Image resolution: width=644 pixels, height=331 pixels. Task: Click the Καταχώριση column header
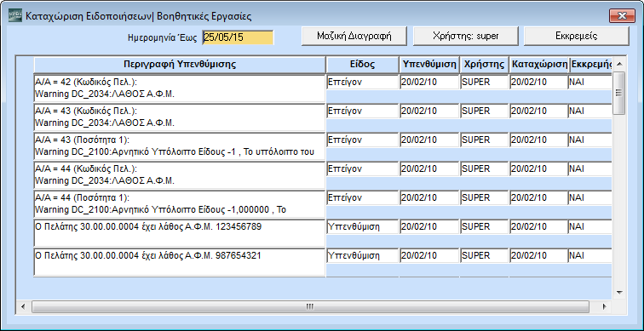539,65
